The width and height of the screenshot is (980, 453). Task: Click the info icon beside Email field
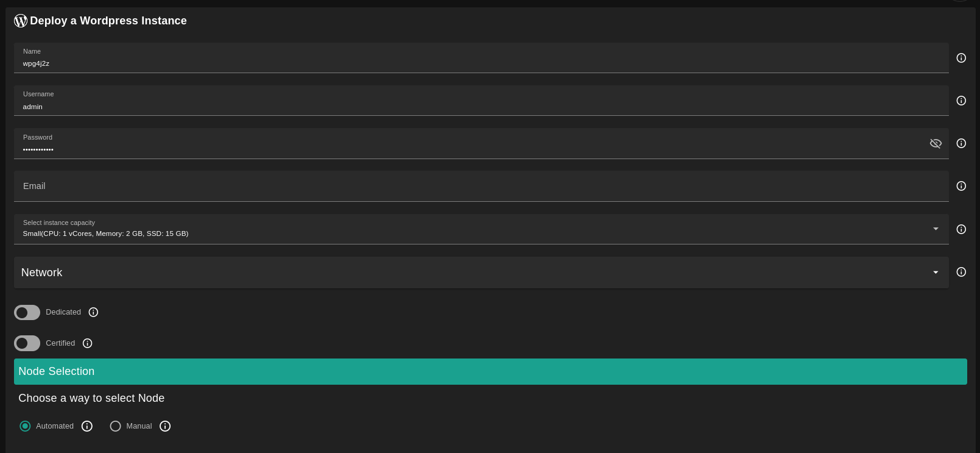961,186
